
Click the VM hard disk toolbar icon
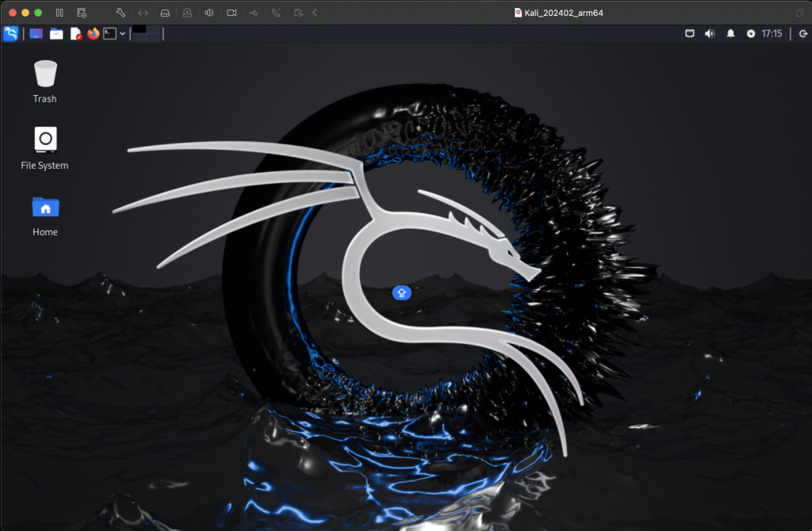point(165,13)
